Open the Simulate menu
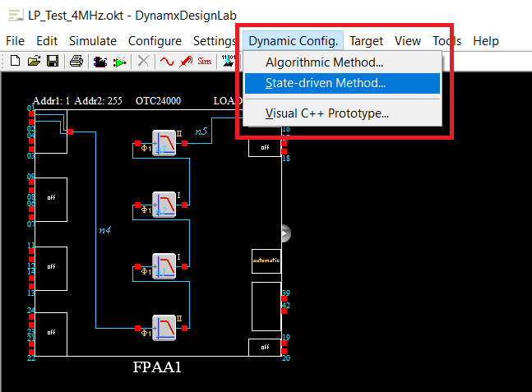 [x=92, y=40]
